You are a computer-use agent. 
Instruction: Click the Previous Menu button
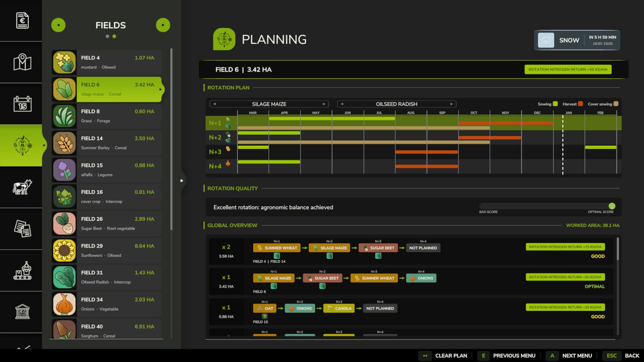coord(507,356)
